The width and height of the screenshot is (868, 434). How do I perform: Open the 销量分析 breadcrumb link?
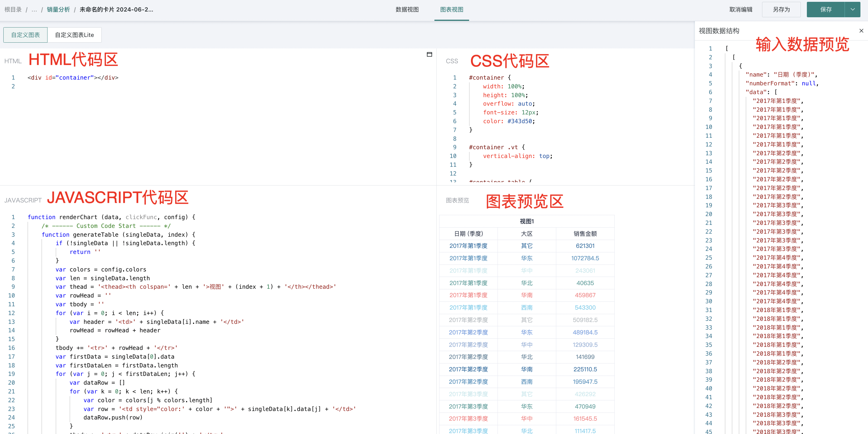point(58,9)
